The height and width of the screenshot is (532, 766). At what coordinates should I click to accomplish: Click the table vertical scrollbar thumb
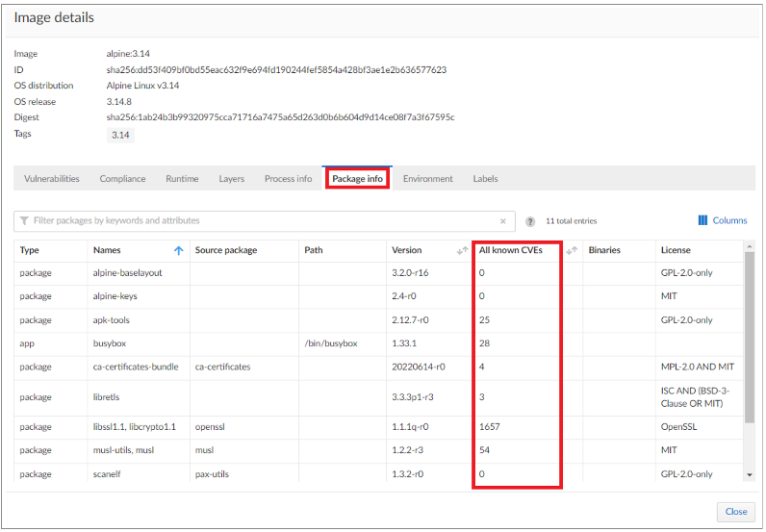750,337
